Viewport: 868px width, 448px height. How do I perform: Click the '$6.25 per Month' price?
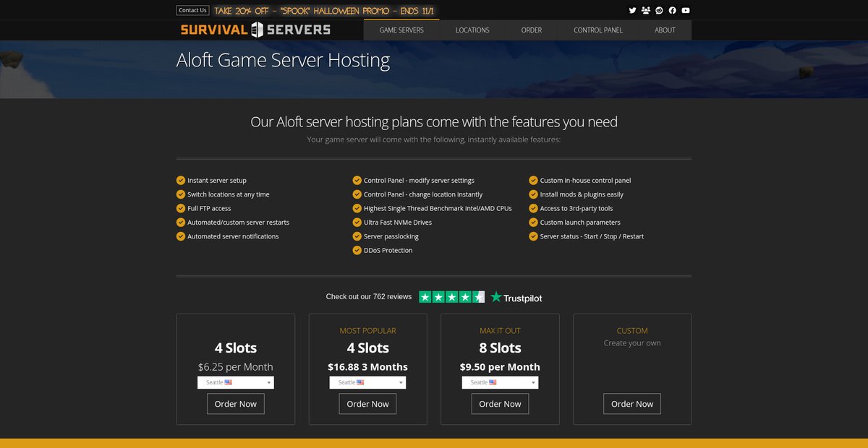coord(236,366)
